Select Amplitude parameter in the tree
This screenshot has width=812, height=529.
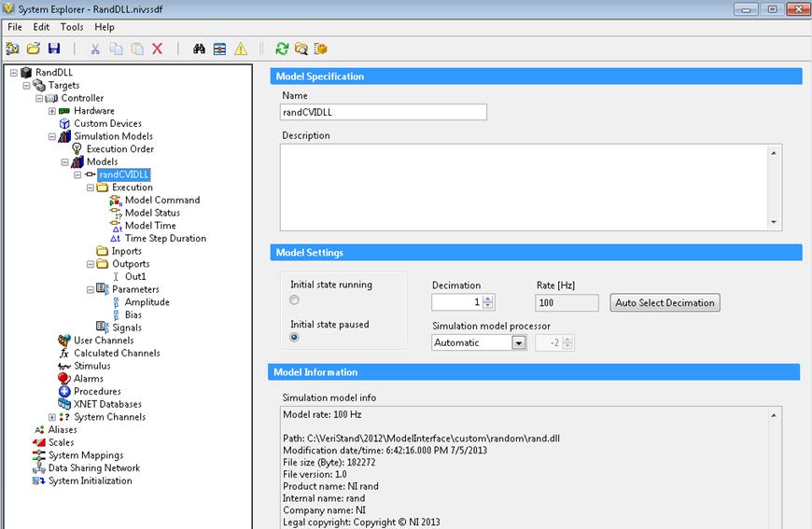[147, 302]
